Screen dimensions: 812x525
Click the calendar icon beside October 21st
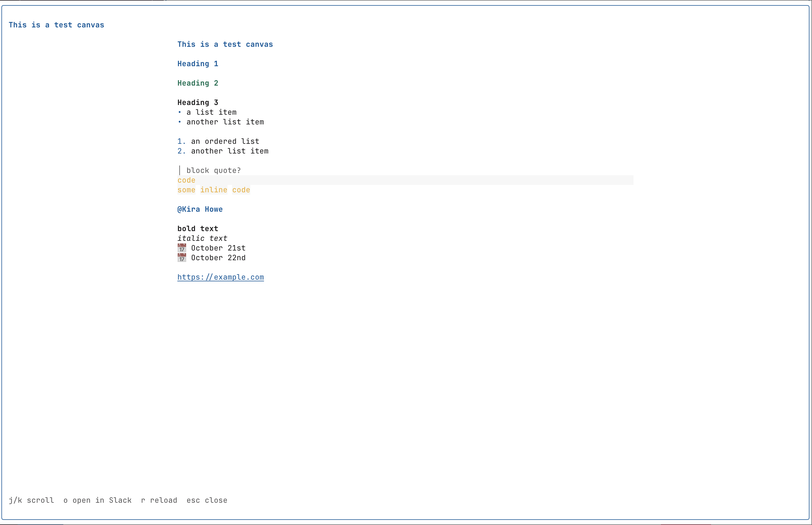182,248
